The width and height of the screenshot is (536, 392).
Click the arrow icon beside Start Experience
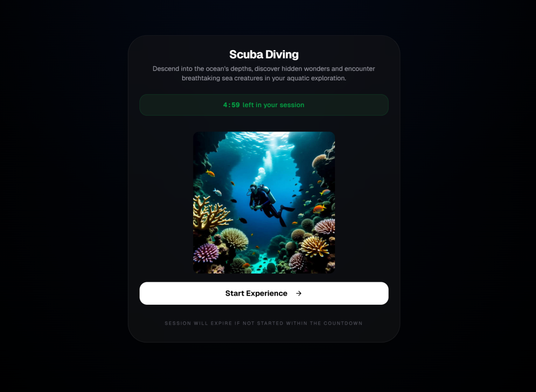click(x=299, y=293)
